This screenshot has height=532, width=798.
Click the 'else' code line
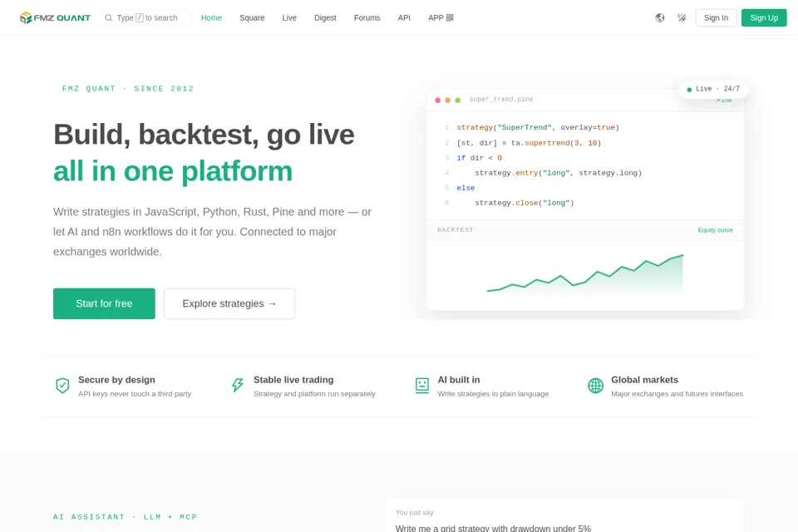[x=465, y=188]
